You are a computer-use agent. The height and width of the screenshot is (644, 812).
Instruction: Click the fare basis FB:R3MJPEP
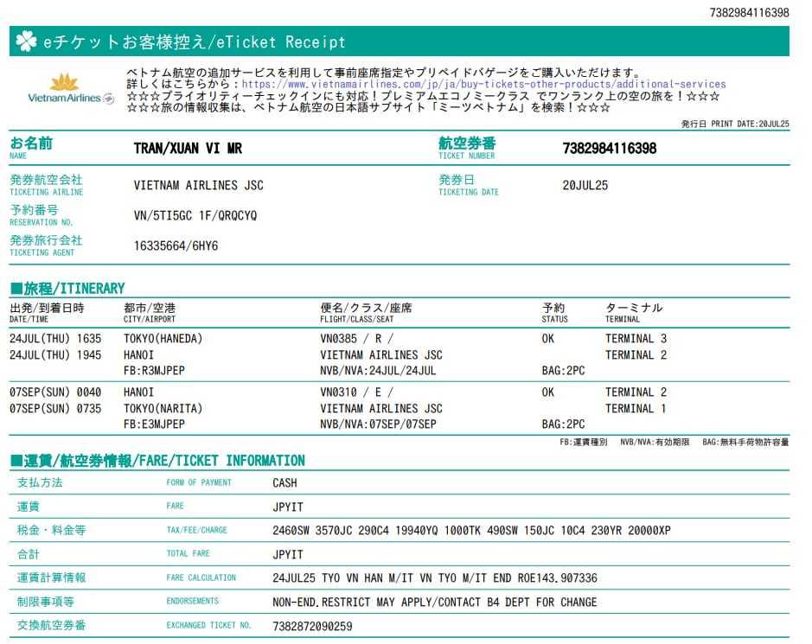155,371
